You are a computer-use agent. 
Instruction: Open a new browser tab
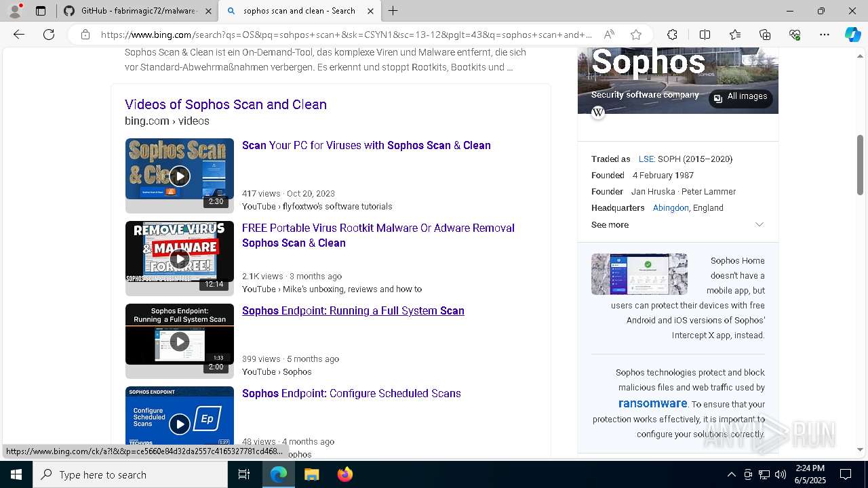tap(393, 11)
